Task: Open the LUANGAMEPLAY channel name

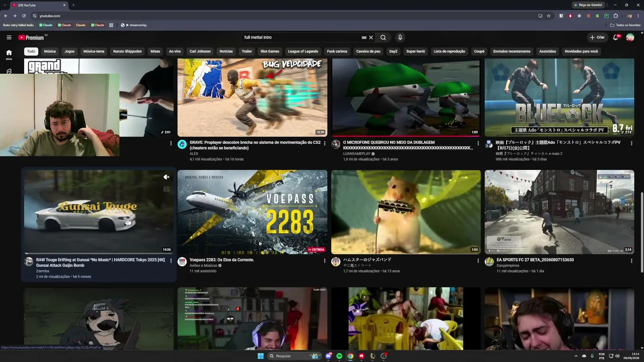Action: (357, 154)
